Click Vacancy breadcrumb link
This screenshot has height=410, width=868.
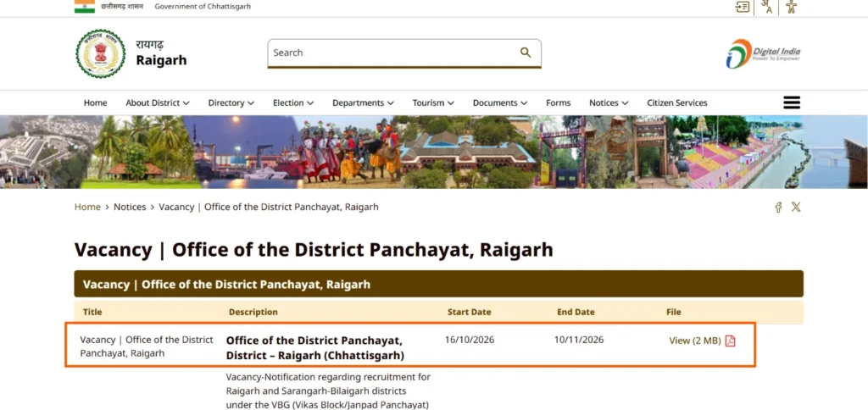point(269,207)
